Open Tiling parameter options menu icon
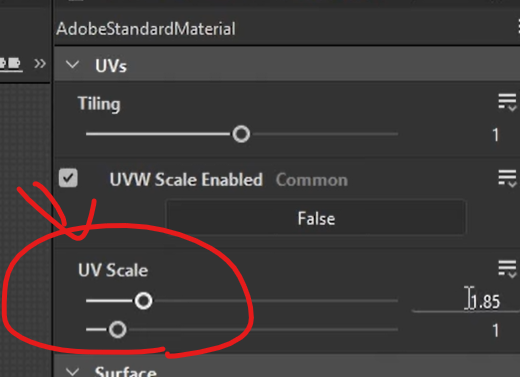The image size is (520, 377). [507, 102]
